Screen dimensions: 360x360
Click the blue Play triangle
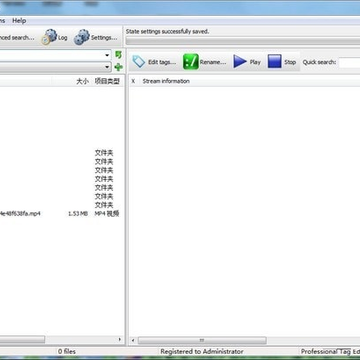[x=240, y=62]
